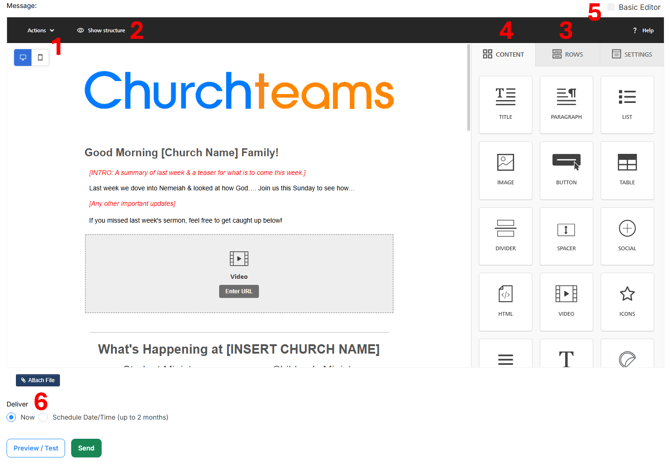
Task: Select the large T text block
Action: (x=566, y=354)
